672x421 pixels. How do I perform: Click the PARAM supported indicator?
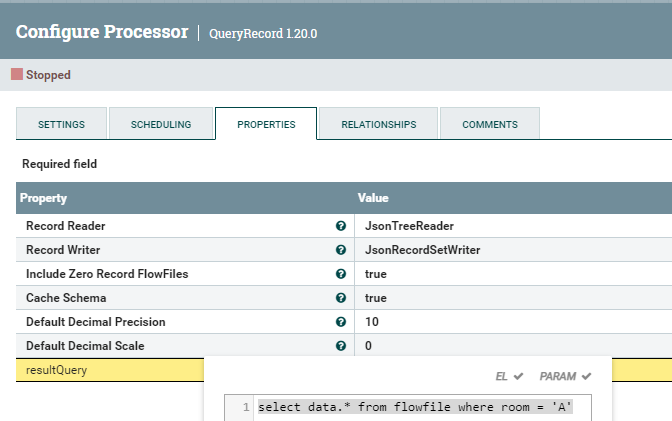coord(565,376)
